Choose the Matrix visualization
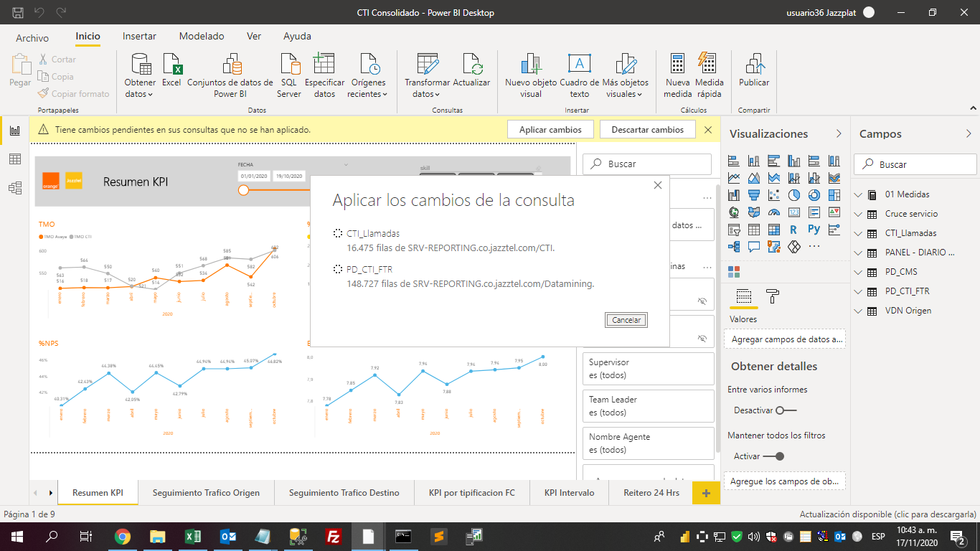Viewport: 980px width, 551px height. [774, 230]
